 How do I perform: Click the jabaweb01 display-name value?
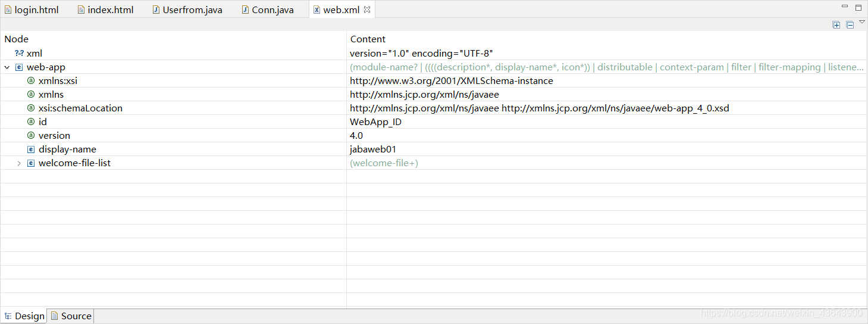373,149
